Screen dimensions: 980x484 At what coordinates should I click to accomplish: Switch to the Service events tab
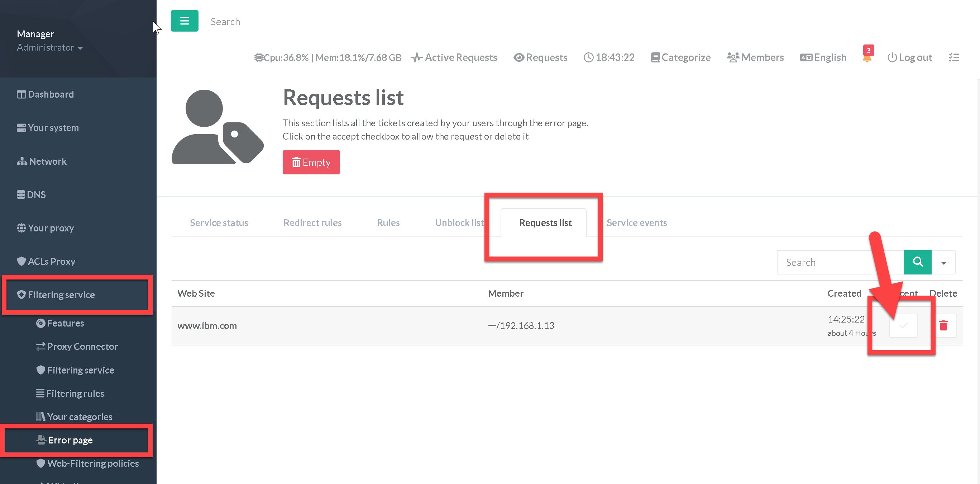(636, 223)
